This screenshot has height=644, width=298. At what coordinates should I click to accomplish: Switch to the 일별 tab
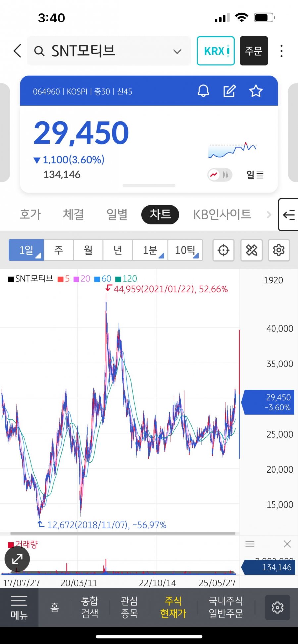(117, 214)
